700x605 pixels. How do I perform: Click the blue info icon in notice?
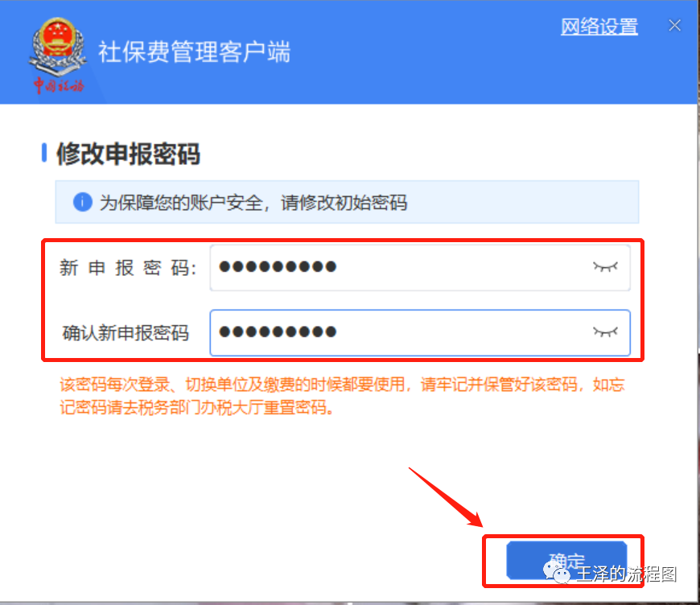tap(83, 202)
